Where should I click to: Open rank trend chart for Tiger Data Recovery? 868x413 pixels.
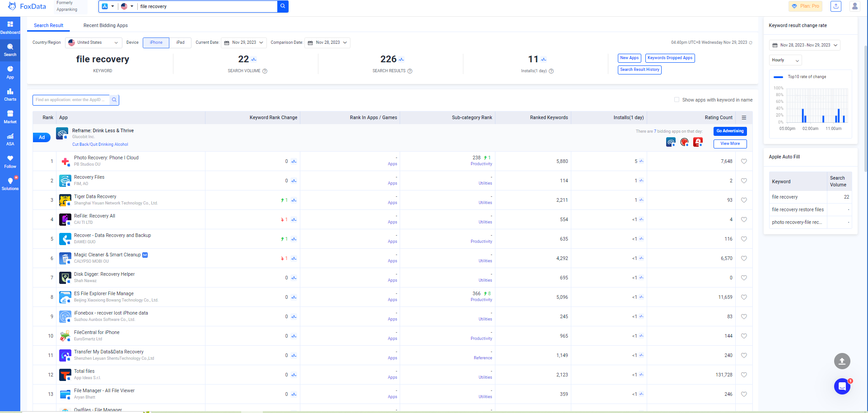click(x=294, y=200)
